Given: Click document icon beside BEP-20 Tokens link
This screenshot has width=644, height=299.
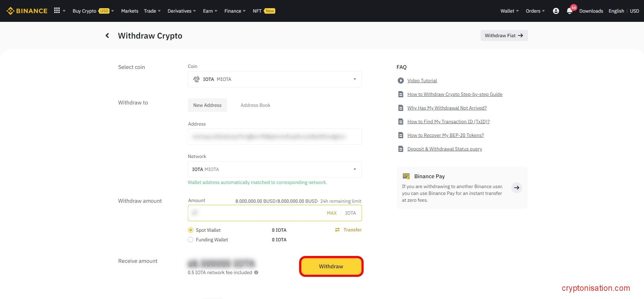Looking at the screenshot, I should pos(401,135).
